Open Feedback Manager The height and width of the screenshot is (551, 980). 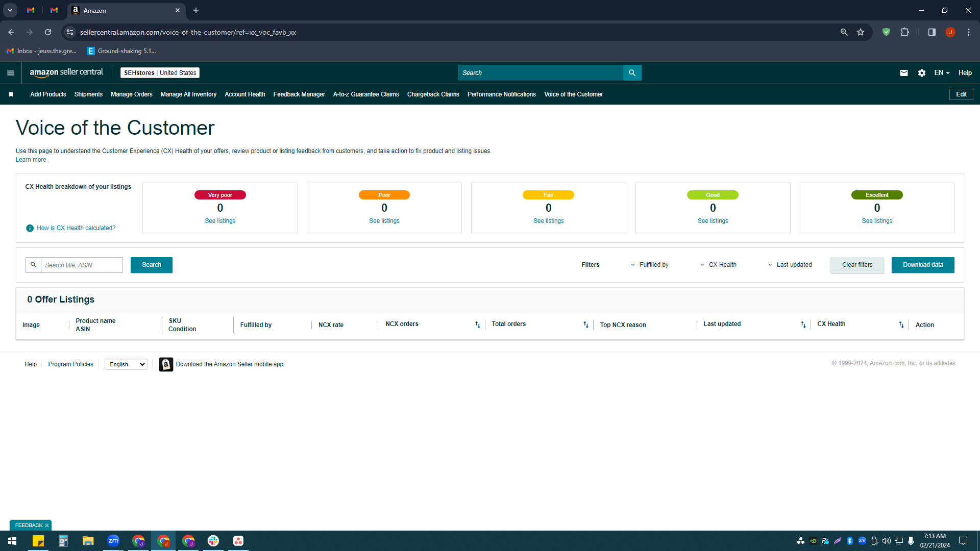point(299,94)
